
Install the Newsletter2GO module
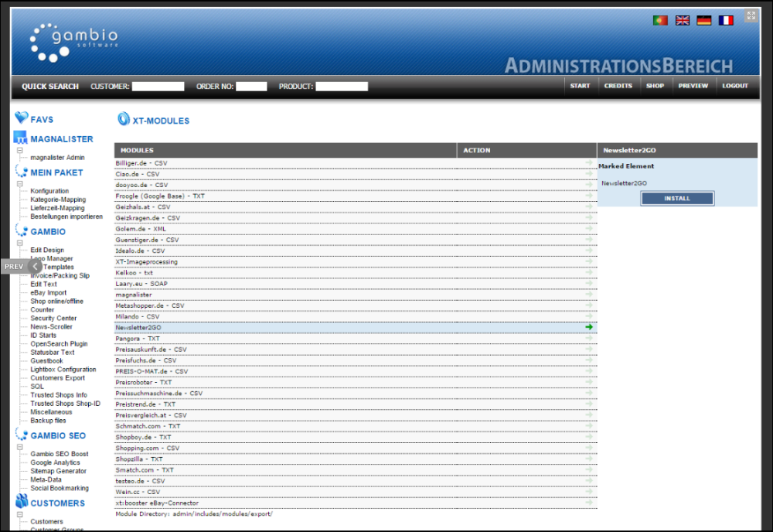pos(677,198)
